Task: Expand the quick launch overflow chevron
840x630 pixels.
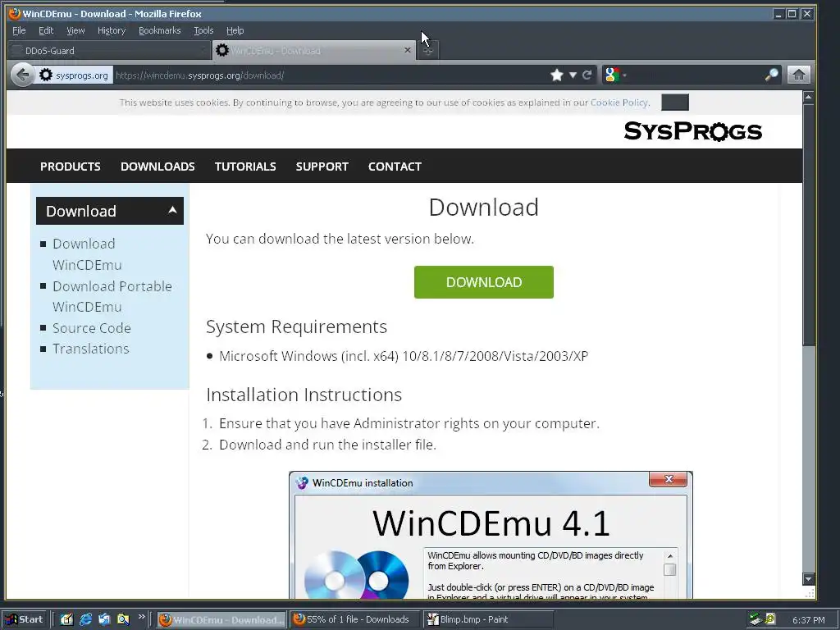Action: coord(141,617)
